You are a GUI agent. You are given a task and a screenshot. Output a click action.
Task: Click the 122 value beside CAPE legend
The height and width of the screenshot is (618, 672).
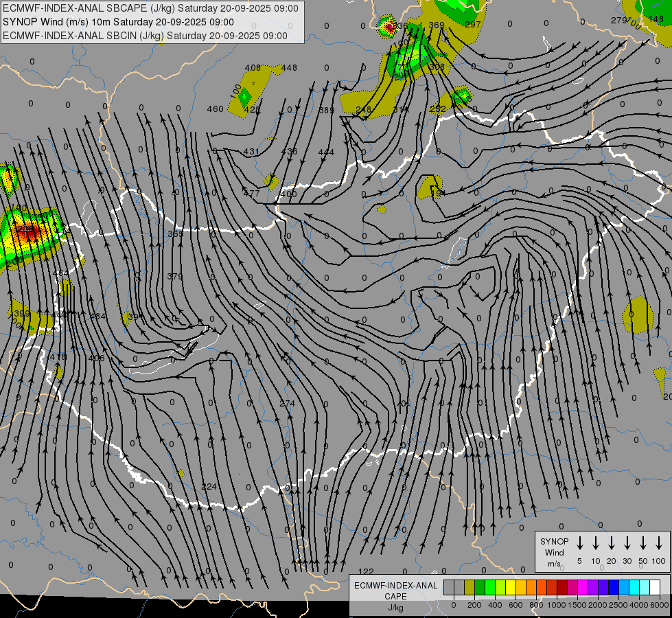click(x=367, y=571)
